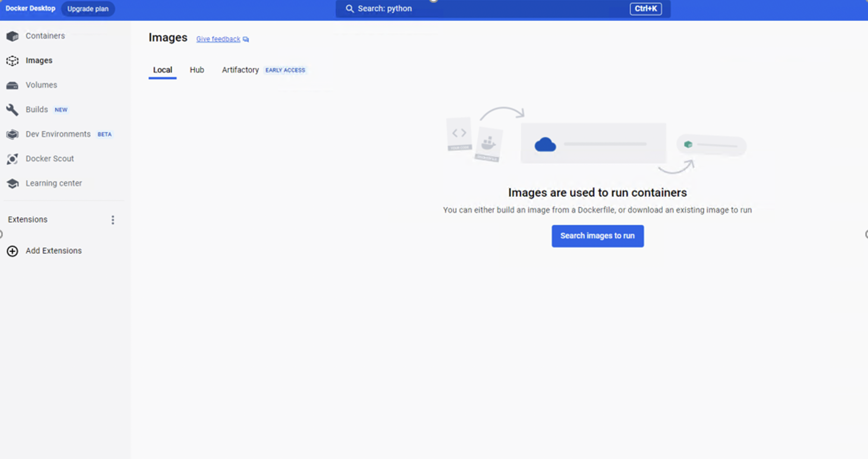Screen dimensions: 868x459
Task: Click the Builds NEW badge
Action: click(x=61, y=110)
